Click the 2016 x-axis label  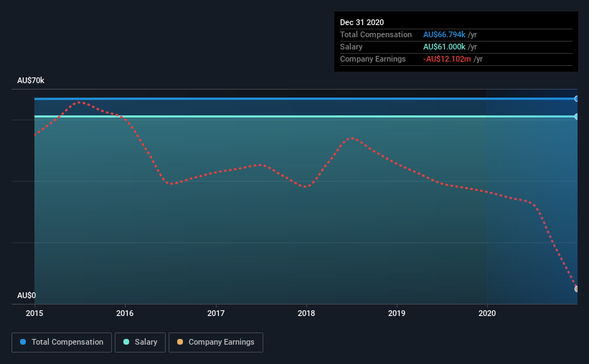coord(125,313)
